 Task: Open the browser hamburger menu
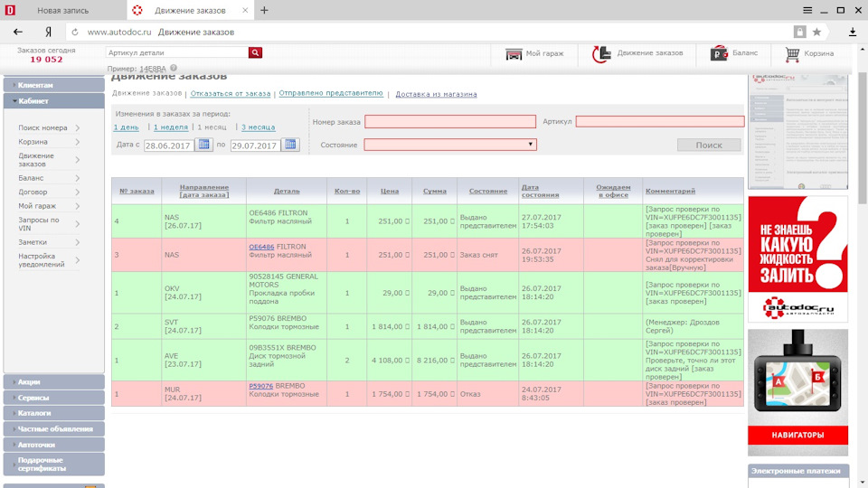(807, 11)
